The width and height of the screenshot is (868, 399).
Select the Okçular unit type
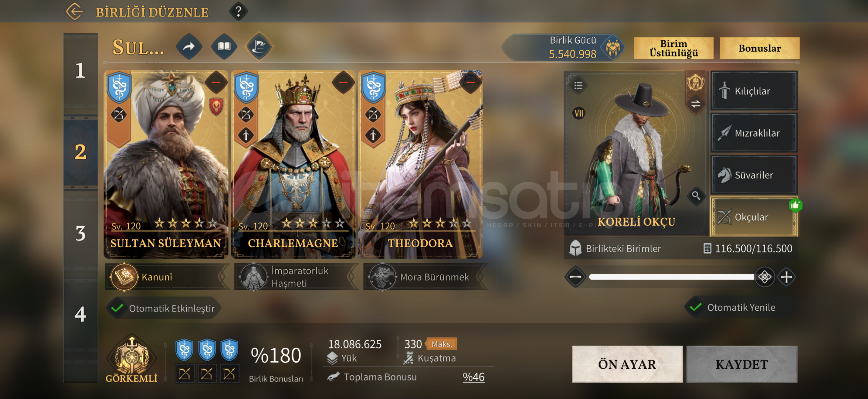754,217
